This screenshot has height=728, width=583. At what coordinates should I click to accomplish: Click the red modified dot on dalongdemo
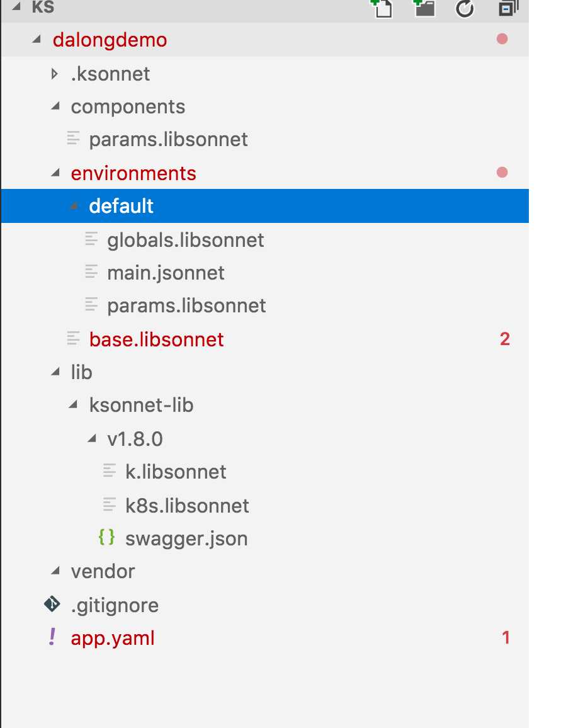coord(502,39)
